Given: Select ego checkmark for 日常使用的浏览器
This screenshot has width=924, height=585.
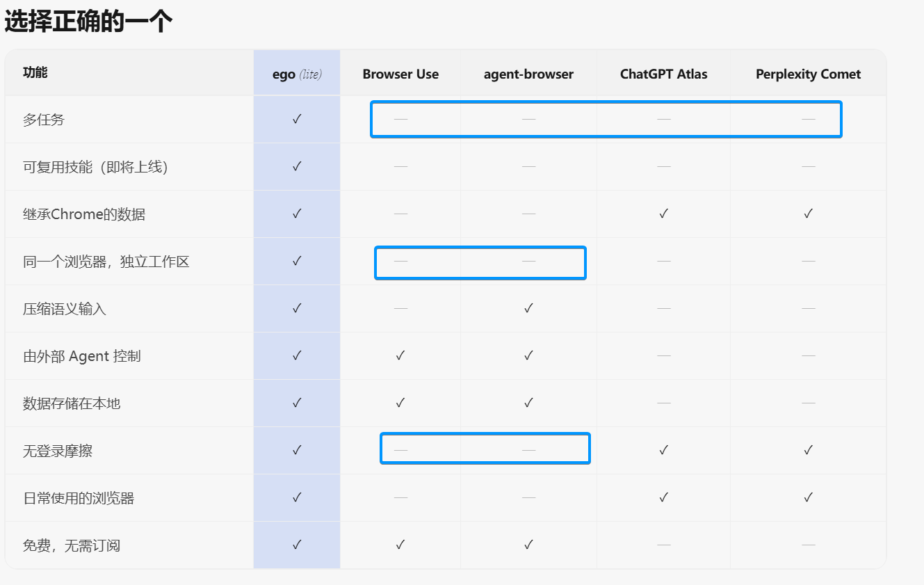Looking at the screenshot, I should (297, 497).
